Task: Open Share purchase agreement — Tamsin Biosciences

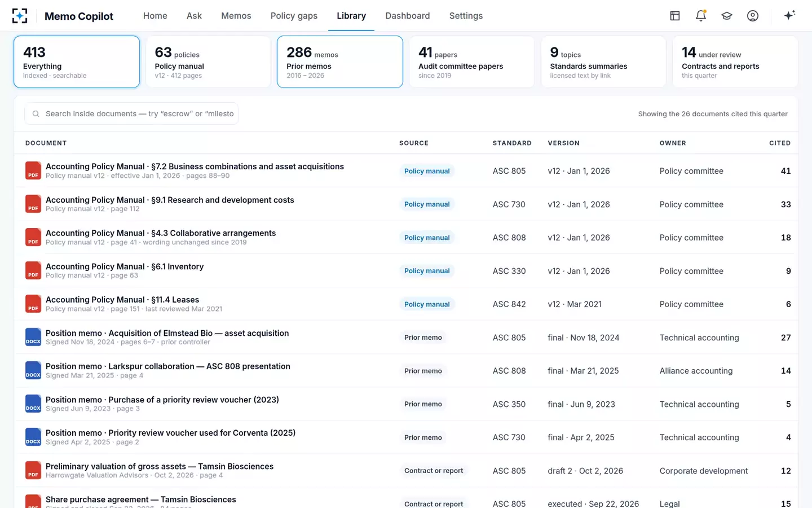Action: (141, 500)
